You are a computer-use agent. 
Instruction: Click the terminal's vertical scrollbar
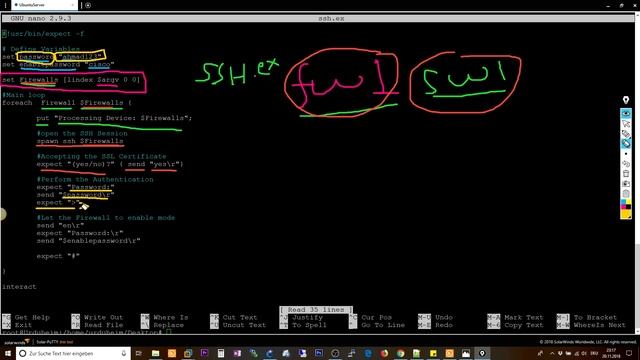637,173
